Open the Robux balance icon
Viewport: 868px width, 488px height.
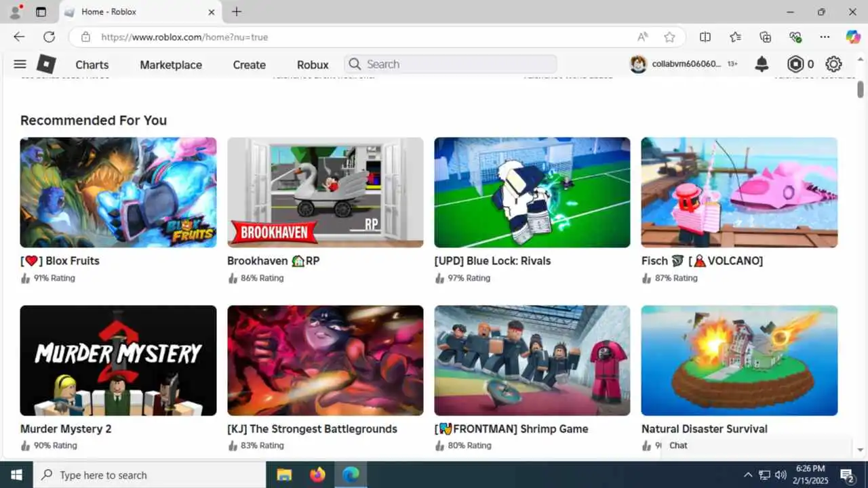[795, 64]
